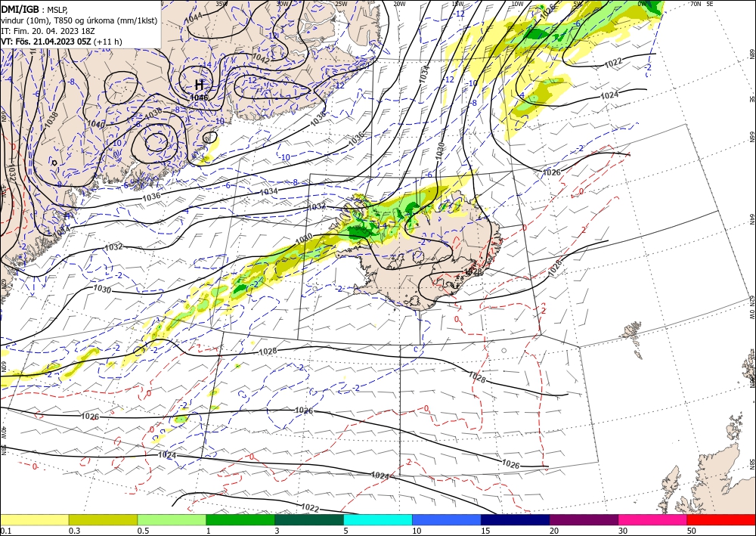Click the 1046 pressure value below the H
The height and width of the screenshot is (536, 756).
tap(199, 98)
